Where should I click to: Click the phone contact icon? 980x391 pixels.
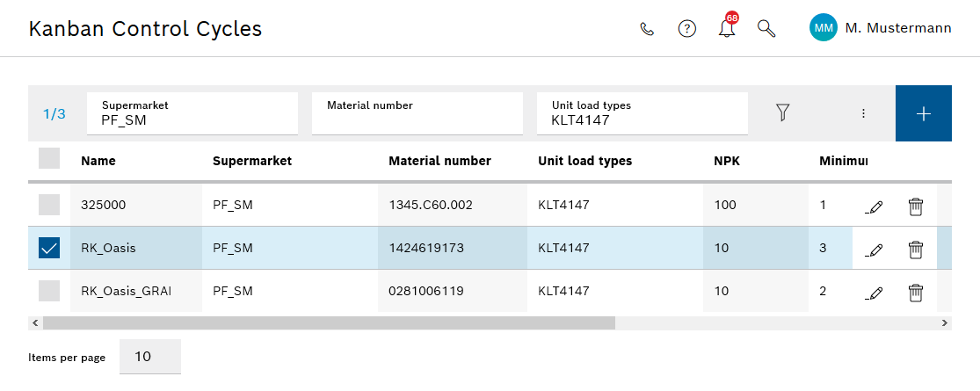pyautogui.click(x=648, y=29)
